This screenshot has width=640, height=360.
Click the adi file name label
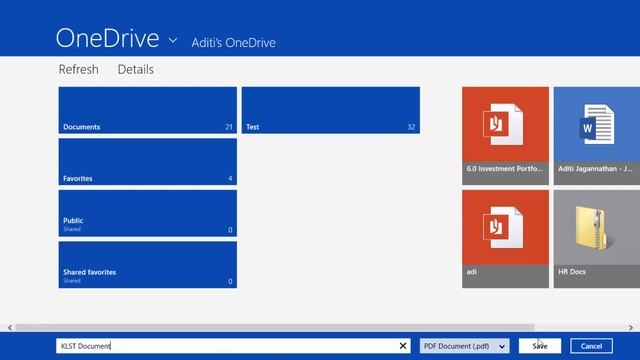click(471, 271)
